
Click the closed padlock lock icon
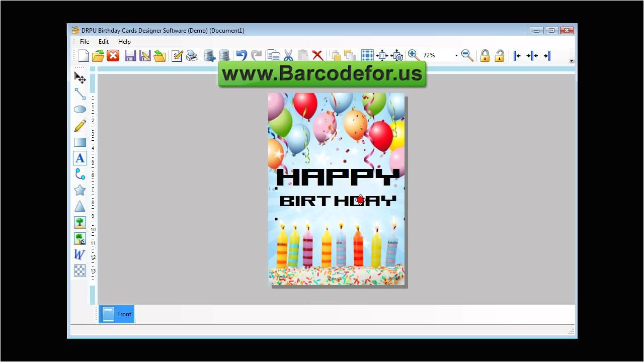pos(485,56)
